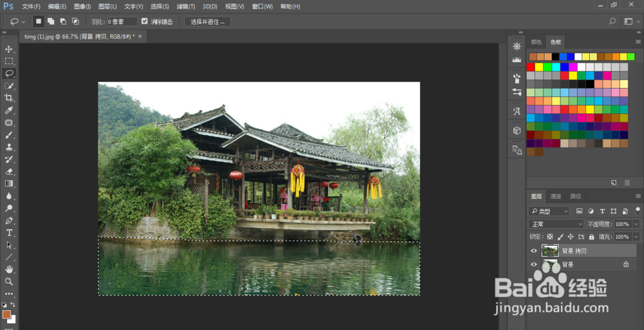Open the extra tools ellipsis menu
Screen dimensions: 644x330
pos(8,294)
